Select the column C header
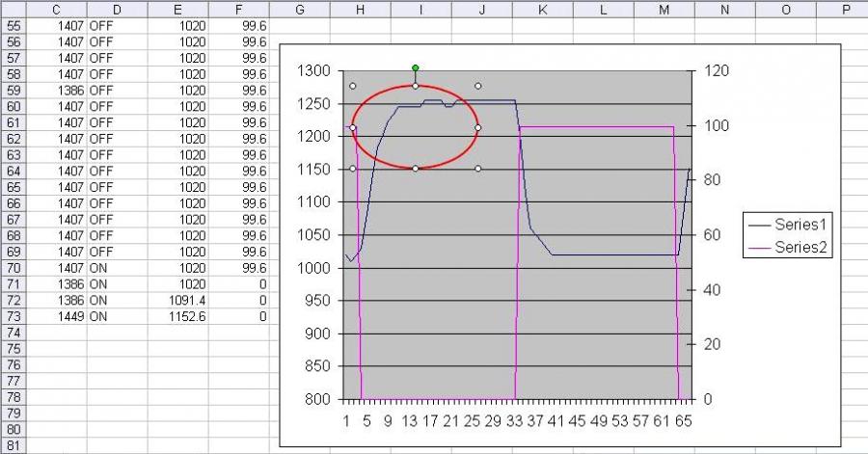This screenshot has height=454, width=868. (57, 8)
